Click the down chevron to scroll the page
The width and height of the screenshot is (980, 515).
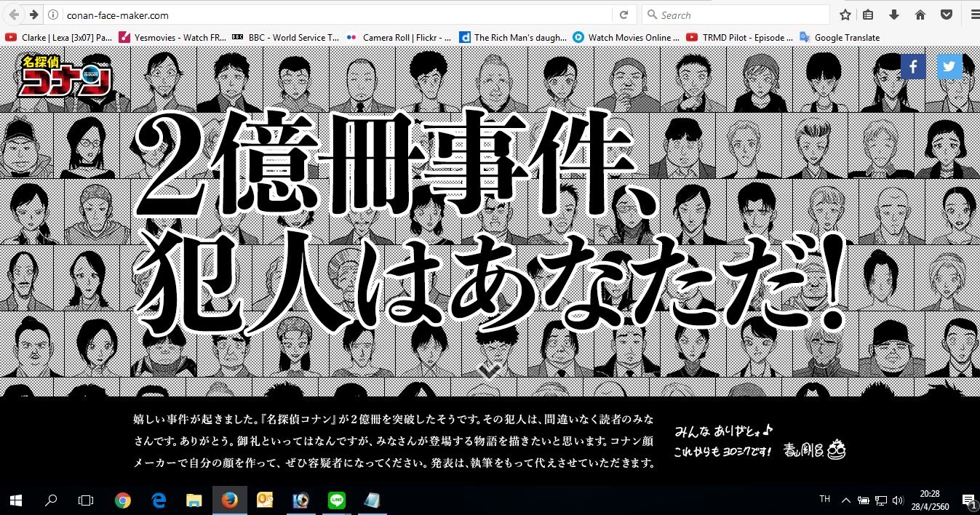coord(490,371)
